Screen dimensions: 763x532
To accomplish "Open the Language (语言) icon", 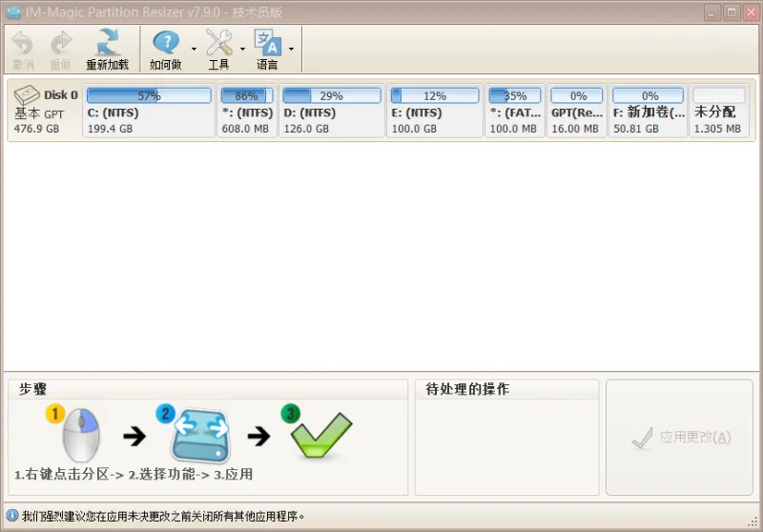I will (268, 42).
